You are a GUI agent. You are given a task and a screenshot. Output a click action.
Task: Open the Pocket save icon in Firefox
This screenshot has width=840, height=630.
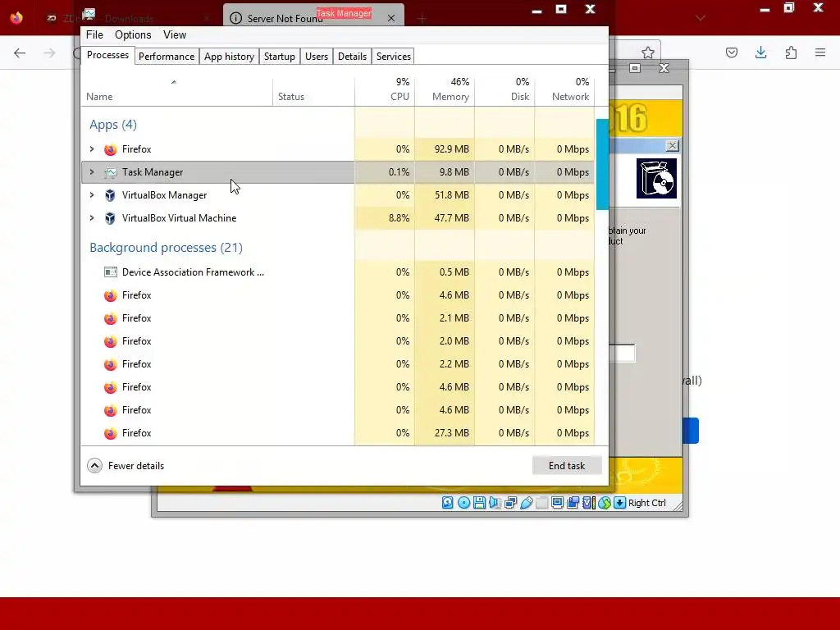point(732,52)
